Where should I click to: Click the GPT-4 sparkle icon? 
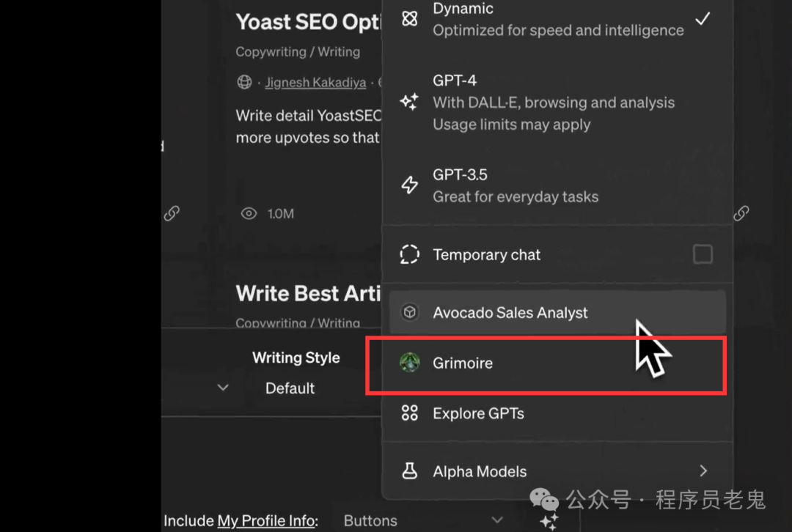pyautogui.click(x=409, y=102)
